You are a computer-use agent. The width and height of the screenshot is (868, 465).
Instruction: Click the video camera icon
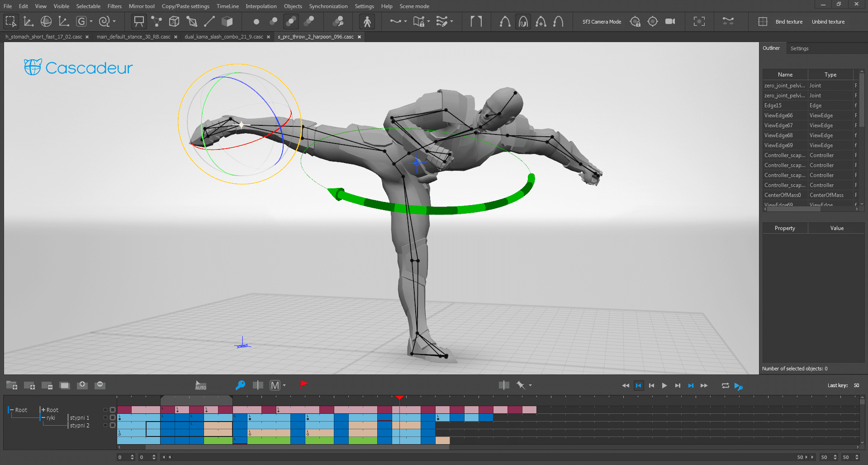pyautogui.click(x=670, y=21)
